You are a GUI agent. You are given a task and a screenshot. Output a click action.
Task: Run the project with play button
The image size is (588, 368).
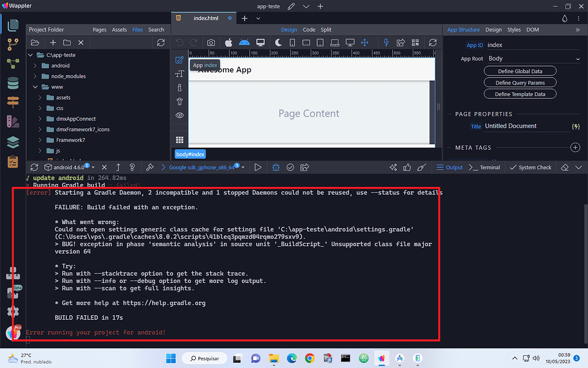pos(258,167)
